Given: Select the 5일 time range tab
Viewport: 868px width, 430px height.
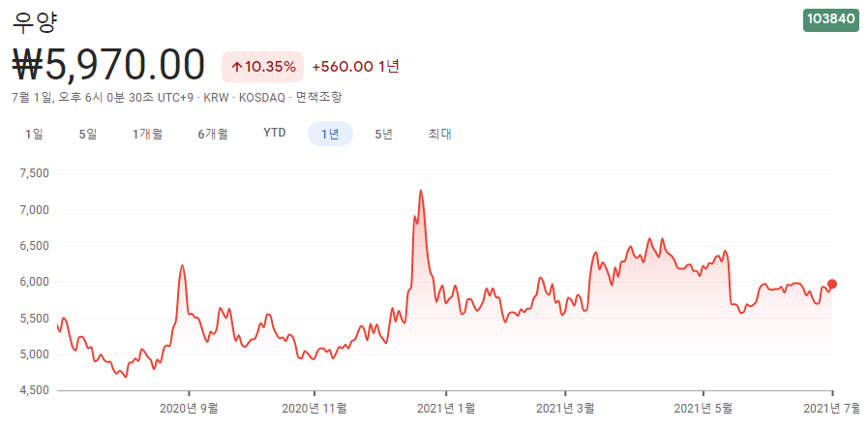Looking at the screenshot, I should click(x=87, y=134).
